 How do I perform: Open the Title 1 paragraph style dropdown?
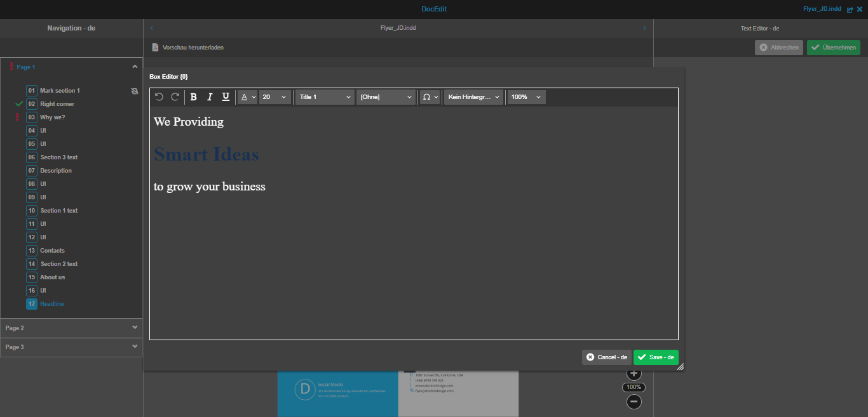[324, 96]
